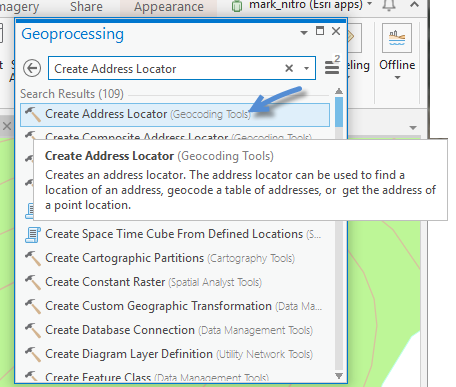The image size is (456, 387).
Task: Click the Offline map icon
Action: pyautogui.click(x=397, y=38)
